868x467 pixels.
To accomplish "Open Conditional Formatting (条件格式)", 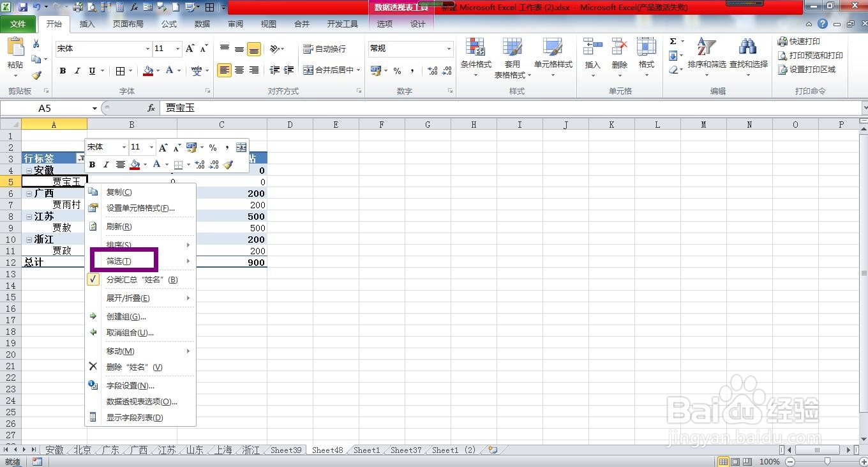I will (475, 57).
